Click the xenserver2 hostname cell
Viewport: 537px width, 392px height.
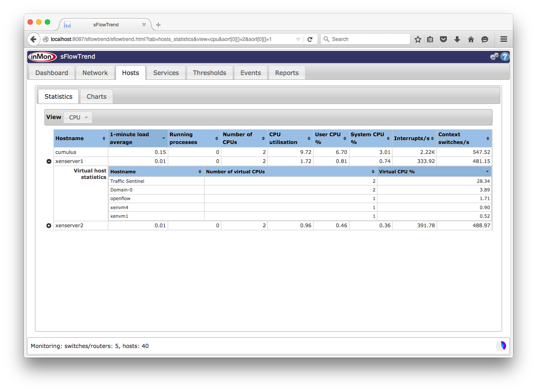point(81,226)
